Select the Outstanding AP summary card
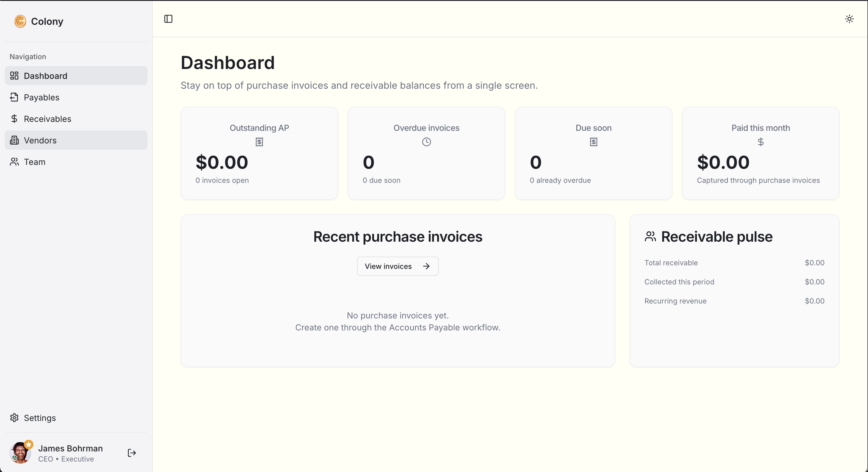The height and width of the screenshot is (472, 868). [x=259, y=153]
